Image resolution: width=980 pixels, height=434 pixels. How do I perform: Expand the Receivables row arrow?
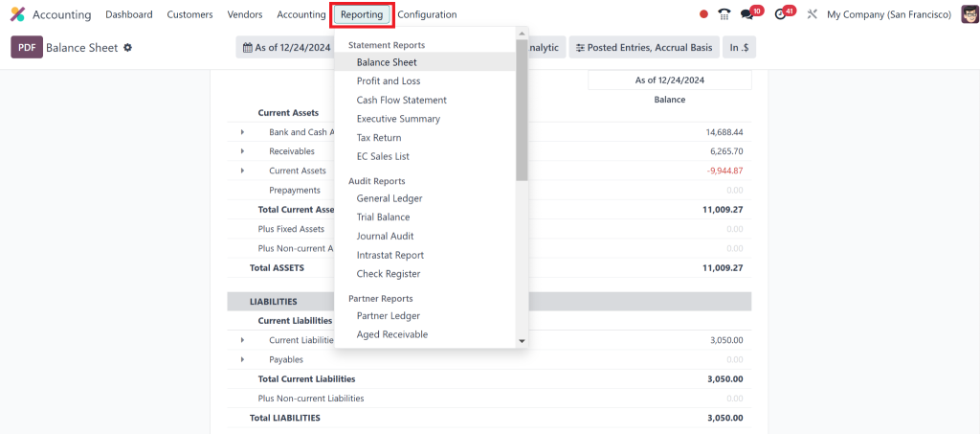click(x=242, y=151)
